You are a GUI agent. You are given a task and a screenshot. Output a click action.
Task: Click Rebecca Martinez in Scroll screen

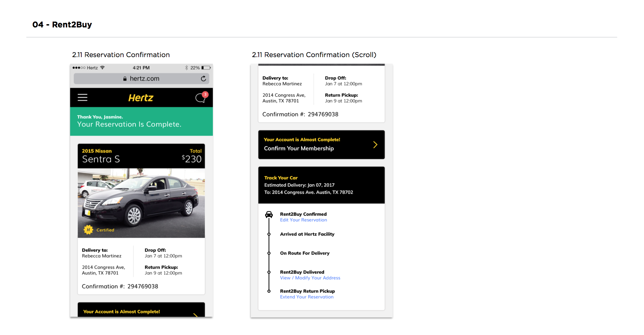(x=282, y=84)
